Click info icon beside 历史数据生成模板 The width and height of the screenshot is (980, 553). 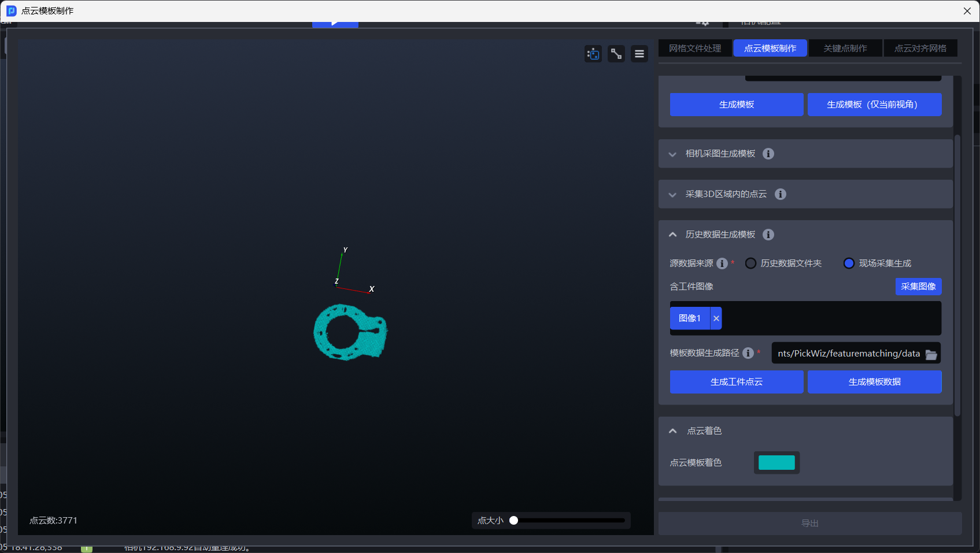[x=768, y=235]
